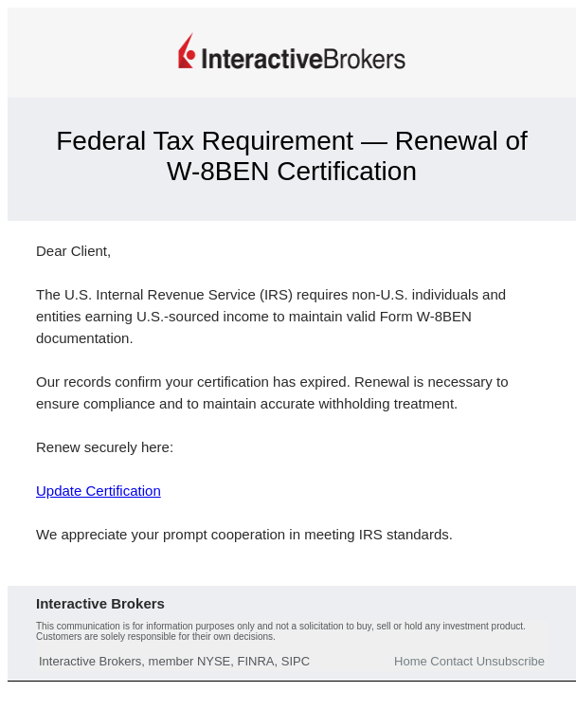Click Unsubscribe in the footer
Screen dimensions: 576x728
click(510, 662)
